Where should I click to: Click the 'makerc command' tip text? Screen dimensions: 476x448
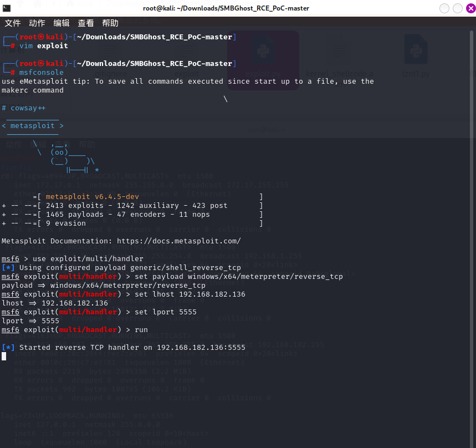33,90
